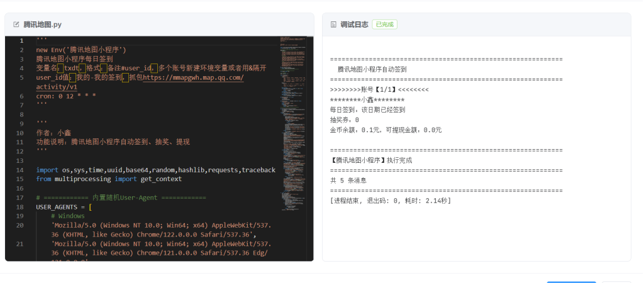This screenshot has width=644, height=283.
Task: Click the green 已完成 status tag
Action: tap(384, 25)
